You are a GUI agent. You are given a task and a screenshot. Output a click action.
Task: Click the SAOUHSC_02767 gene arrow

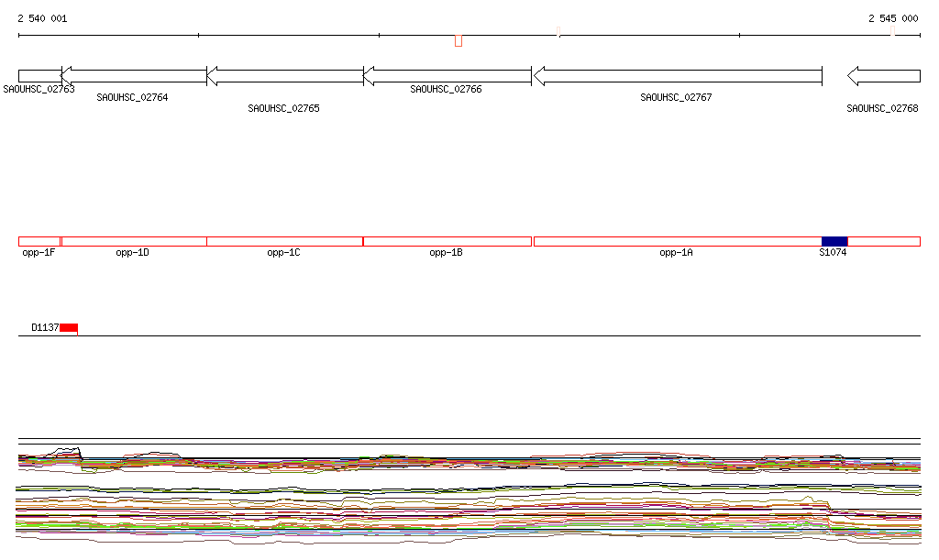point(678,76)
